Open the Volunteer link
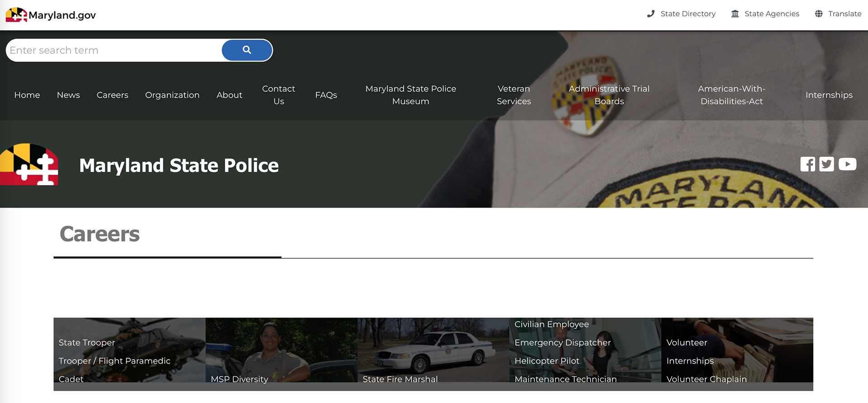This screenshot has height=403, width=868. coord(687,342)
